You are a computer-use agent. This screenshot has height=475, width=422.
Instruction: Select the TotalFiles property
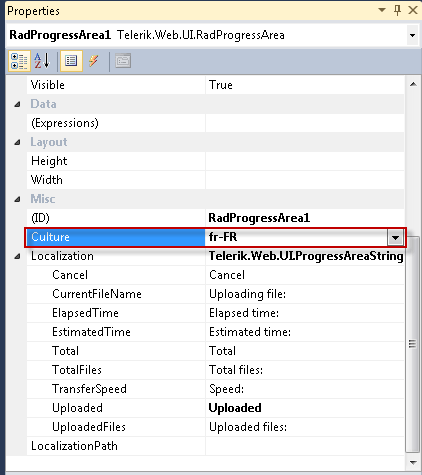pos(77,370)
